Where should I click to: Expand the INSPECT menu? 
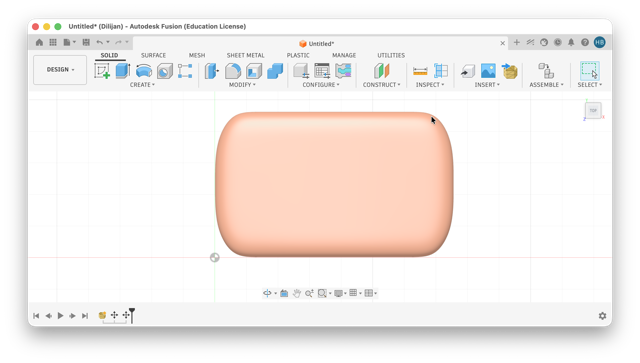coord(430,85)
